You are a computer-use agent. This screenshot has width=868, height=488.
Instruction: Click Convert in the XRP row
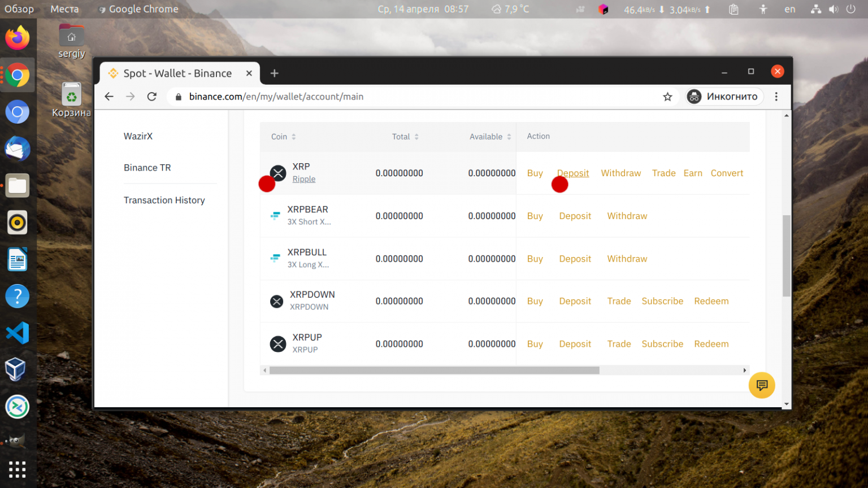[x=727, y=173]
